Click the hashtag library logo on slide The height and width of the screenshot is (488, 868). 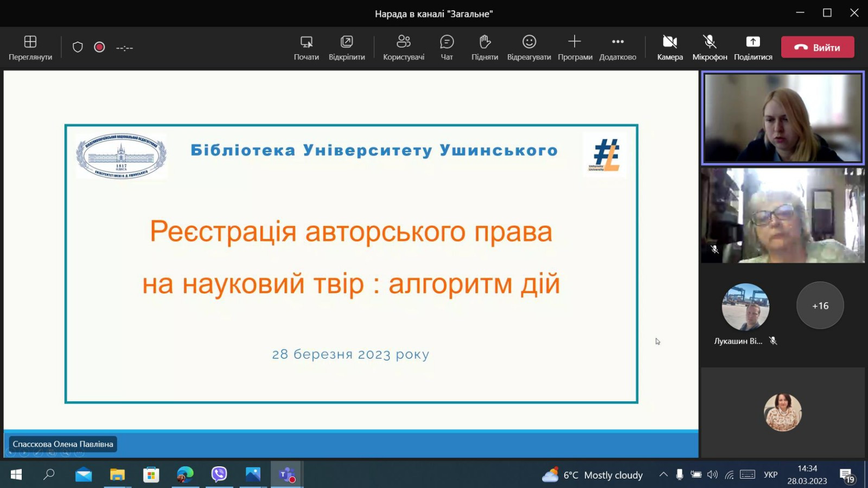tap(605, 155)
